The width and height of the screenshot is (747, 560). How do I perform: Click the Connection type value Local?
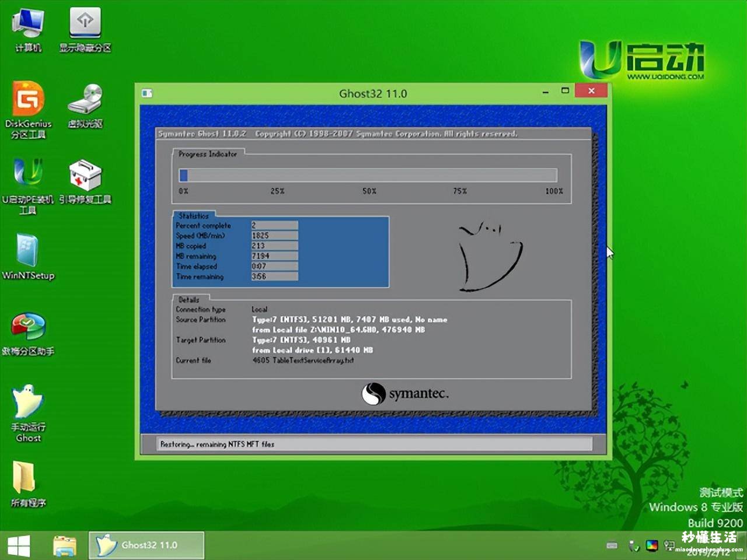click(x=260, y=309)
